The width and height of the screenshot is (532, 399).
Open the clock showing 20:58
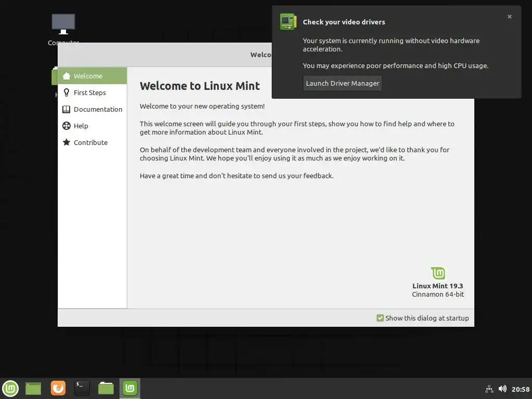pos(521,389)
